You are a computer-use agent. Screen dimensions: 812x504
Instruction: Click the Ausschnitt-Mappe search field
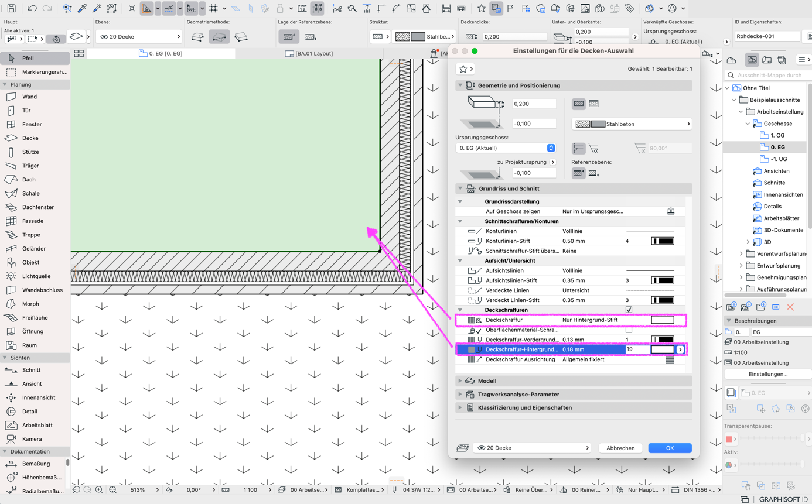point(768,75)
